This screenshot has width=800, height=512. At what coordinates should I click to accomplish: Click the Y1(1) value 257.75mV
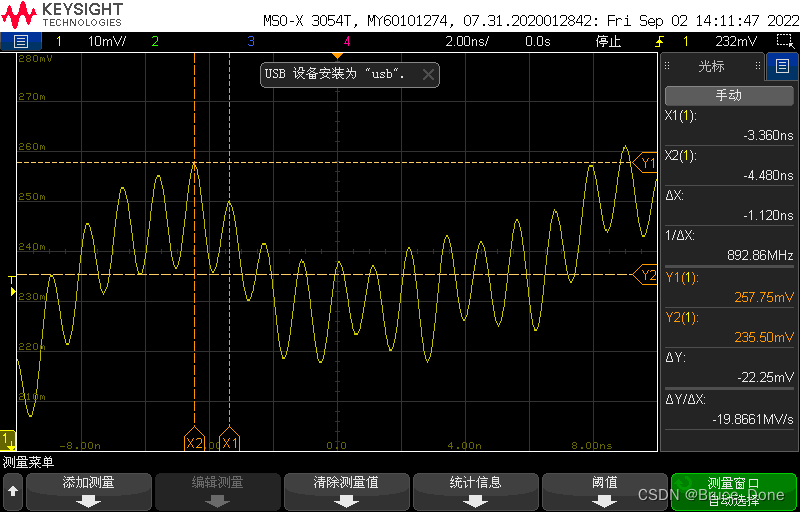point(764,296)
